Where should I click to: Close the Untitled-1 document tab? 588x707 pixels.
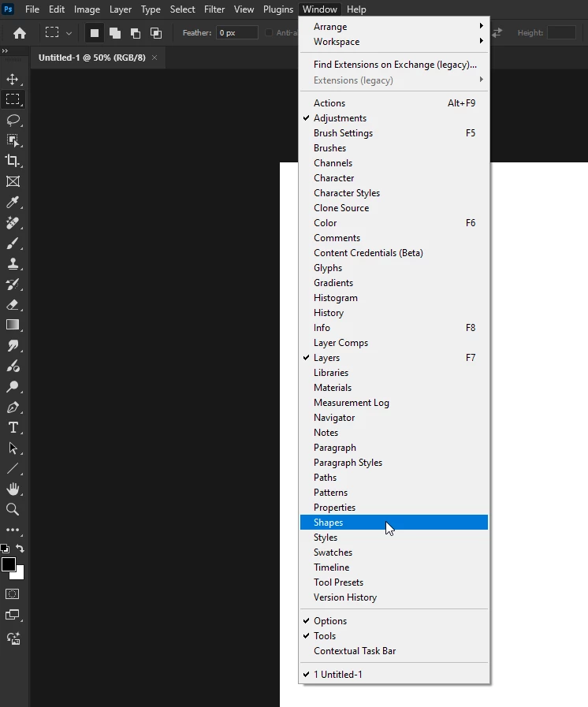pyautogui.click(x=154, y=58)
